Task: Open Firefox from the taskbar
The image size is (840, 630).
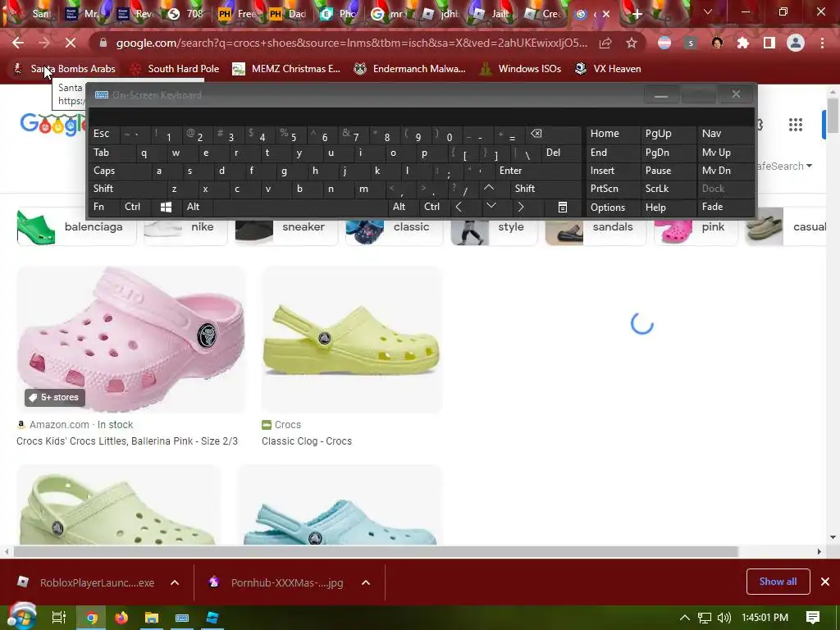Action: click(121, 618)
